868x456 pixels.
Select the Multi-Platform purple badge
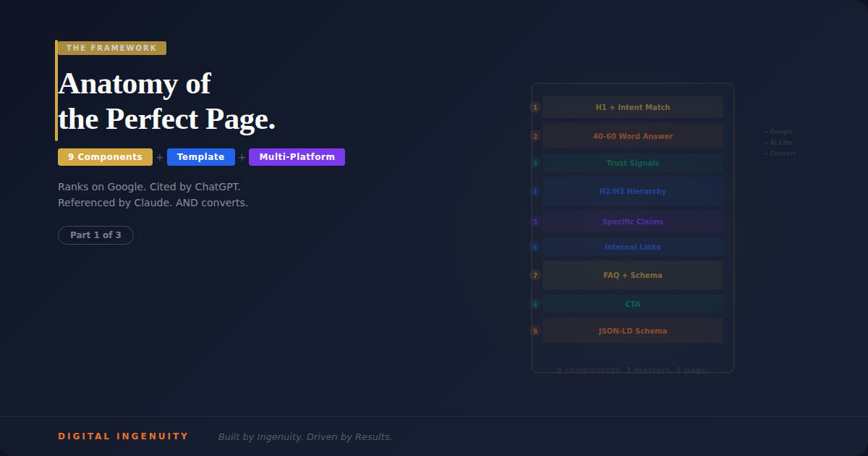pyautogui.click(x=297, y=156)
